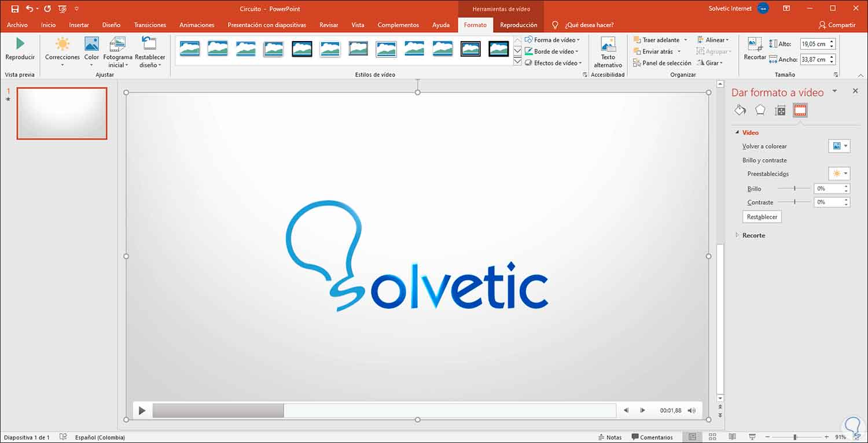Open the Efectos de vídeo dropdown
The image size is (868, 443).
pyautogui.click(x=554, y=63)
